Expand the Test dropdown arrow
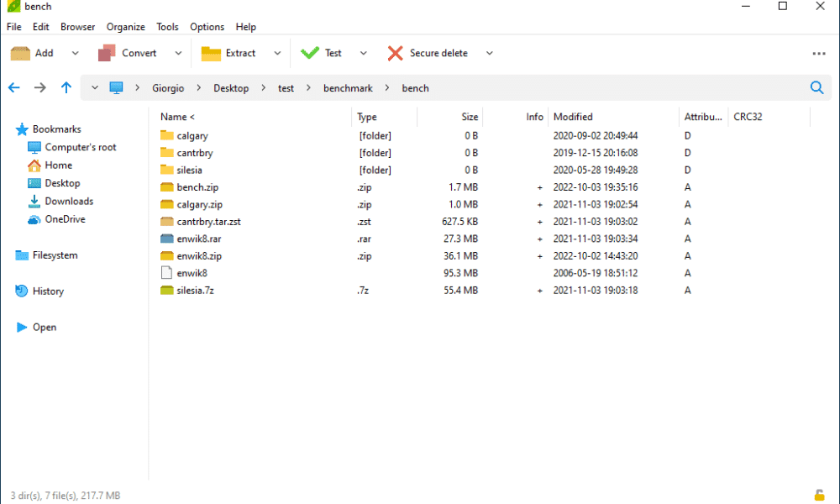This screenshot has height=504, width=840. (363, 53)
